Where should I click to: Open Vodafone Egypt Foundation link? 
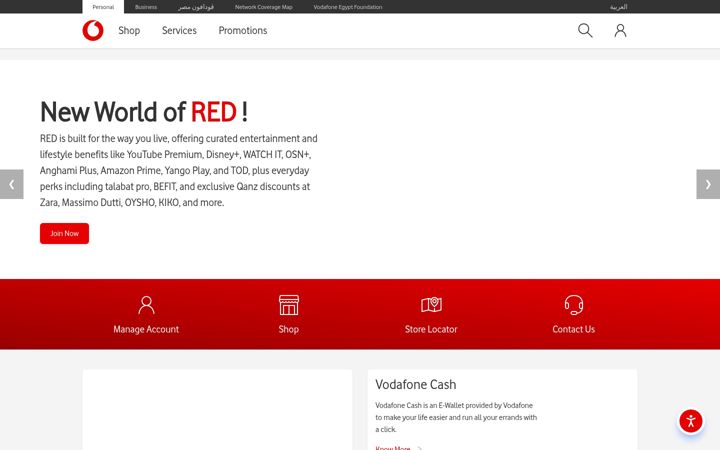tap(348, 7)
